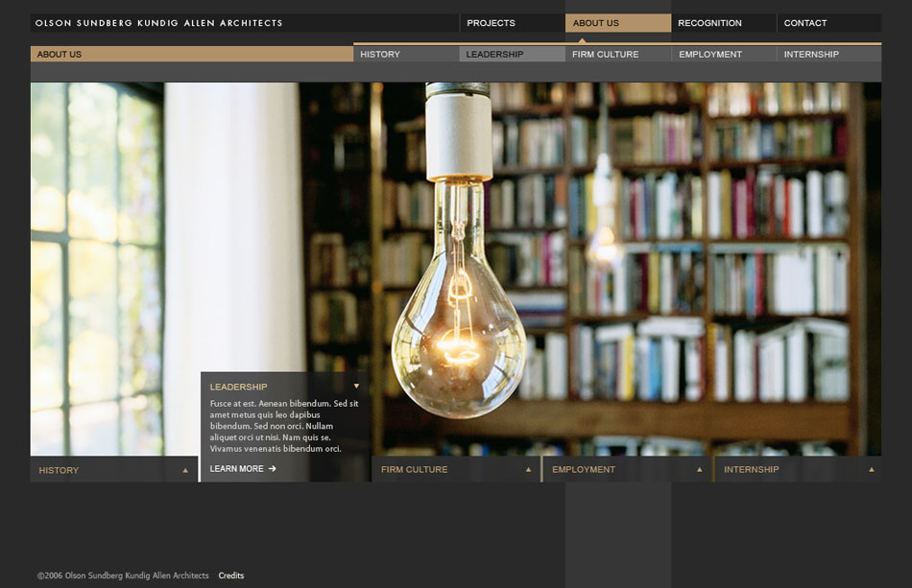Click the tan About Us section header bar
The height and width of the screenshot is (588, 912).
click(192, 55)
